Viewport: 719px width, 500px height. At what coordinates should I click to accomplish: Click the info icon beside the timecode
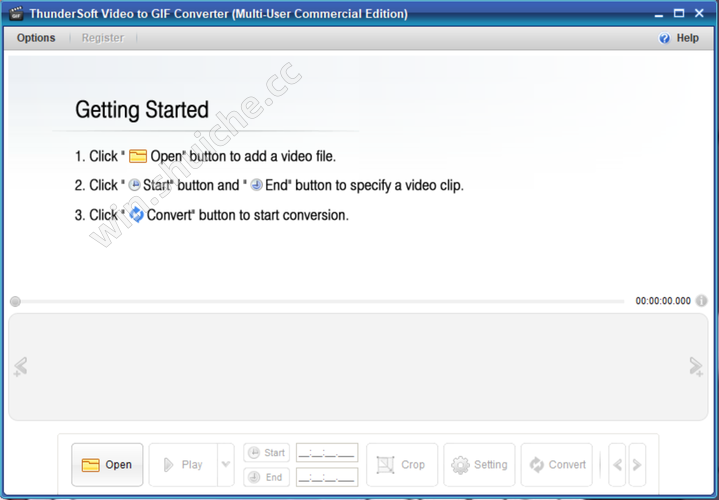pos(702,301)
